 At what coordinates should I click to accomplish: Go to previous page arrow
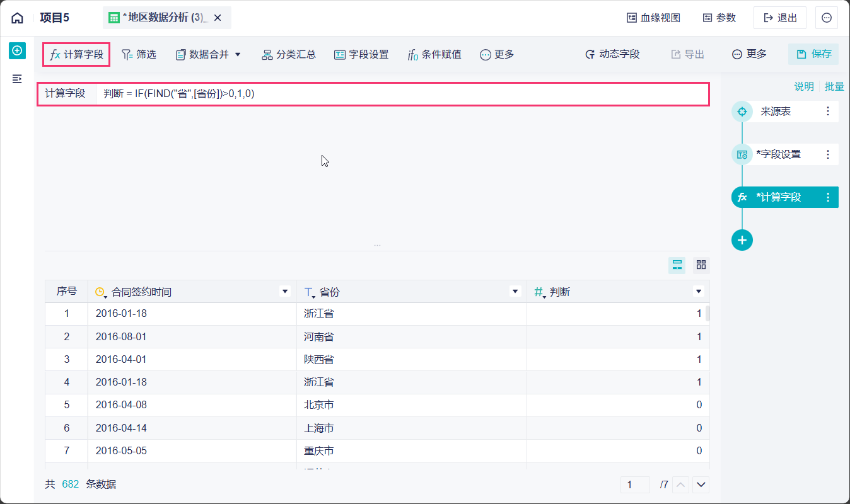(x=681, y=484)
